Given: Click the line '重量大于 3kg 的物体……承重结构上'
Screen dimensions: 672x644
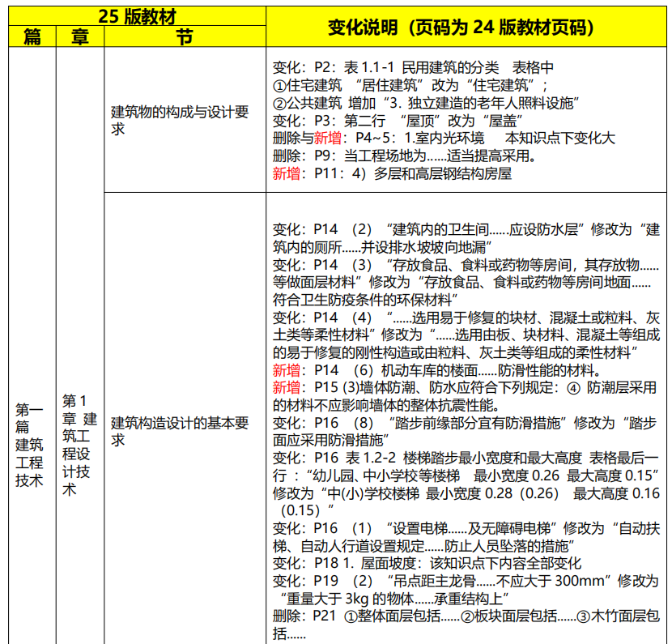Looking at the screenshot, I should pos(394,599).
